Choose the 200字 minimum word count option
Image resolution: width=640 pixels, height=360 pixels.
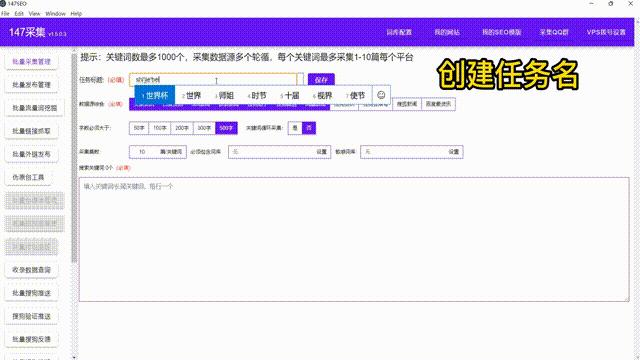click(182, 128)
